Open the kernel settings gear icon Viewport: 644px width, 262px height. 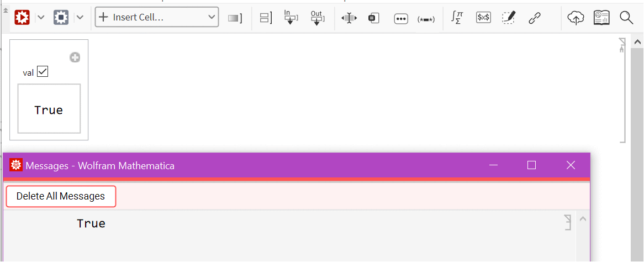(61, 17)
